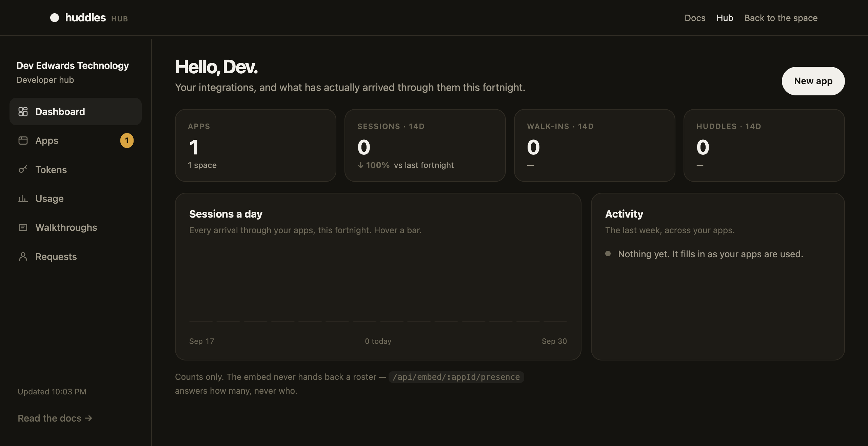The width and height of the screenshot is (868, 446).
Task: Click the SESSIONS 14D stat card
Action: (425, 145)
